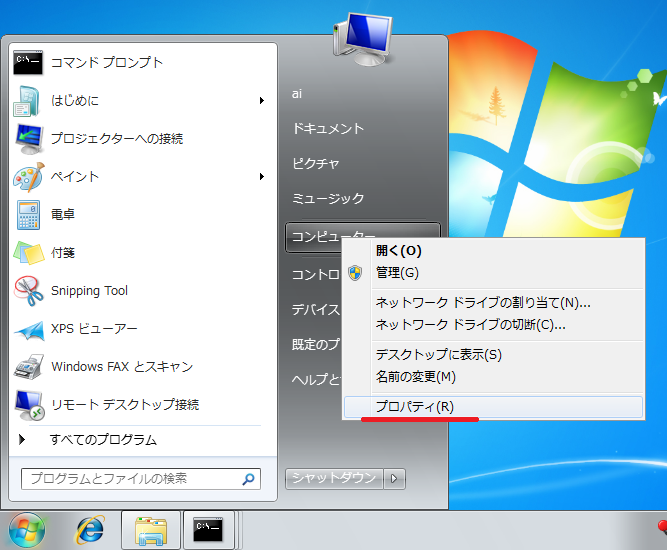Image resolution: width=667 pixels, height=550 pixels.
Task: Select ネットワーク ドライブの割り当て(N) menu entry
Action: [x=482, y=303]
